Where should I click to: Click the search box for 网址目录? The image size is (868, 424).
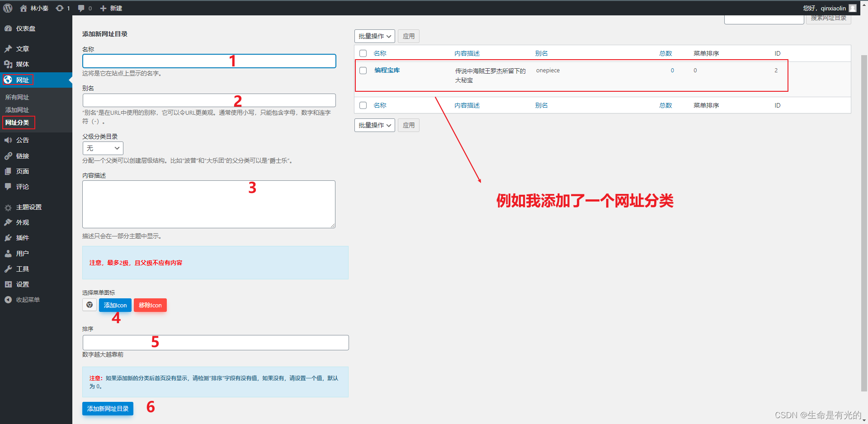coord(764,19)
